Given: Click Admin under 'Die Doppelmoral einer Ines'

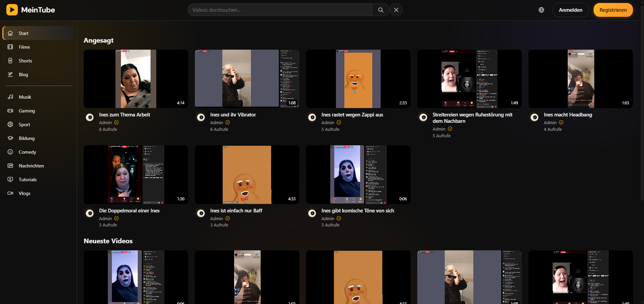Looking at the screenshot, I should pyautogui.click(x=105, y=218).
